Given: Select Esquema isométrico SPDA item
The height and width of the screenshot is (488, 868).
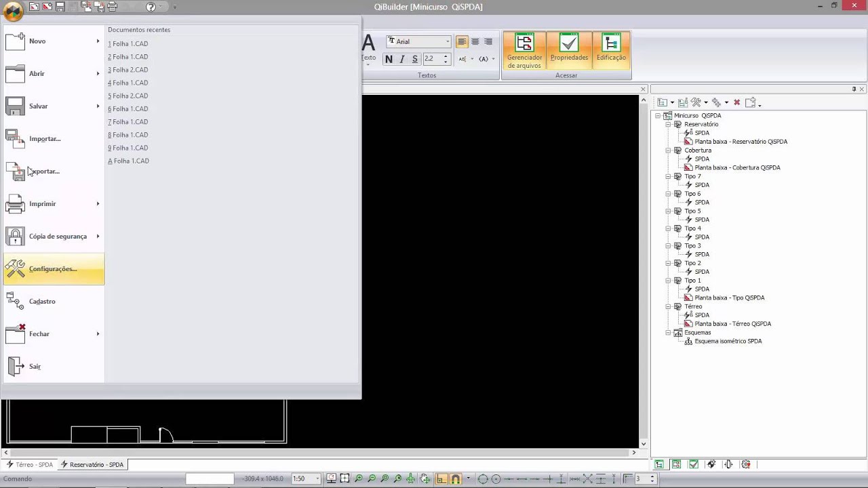Looking at the screenshot, I should coord(728,342).
